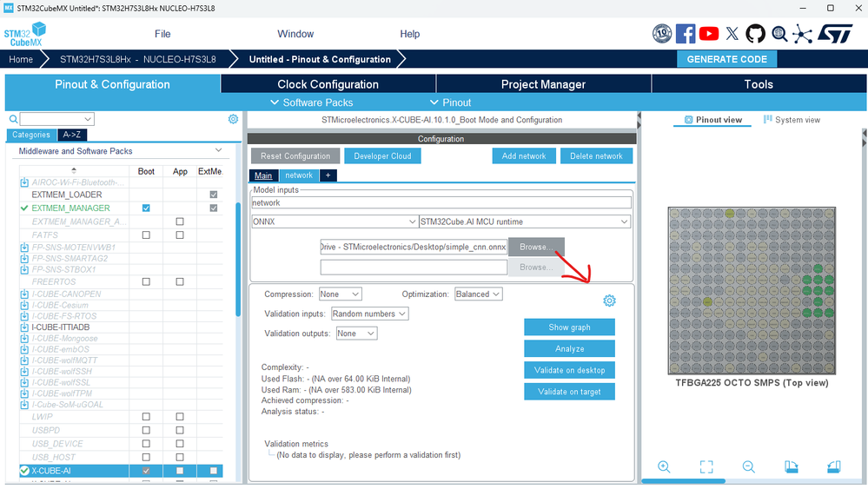Click the GENERATE CODE button
Image resolution: width=868 pixels, height=489 pixels.
pos(727,59)
